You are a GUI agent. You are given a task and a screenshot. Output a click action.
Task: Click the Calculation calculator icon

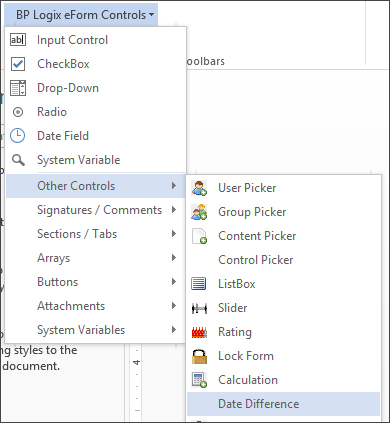(199, 380)
